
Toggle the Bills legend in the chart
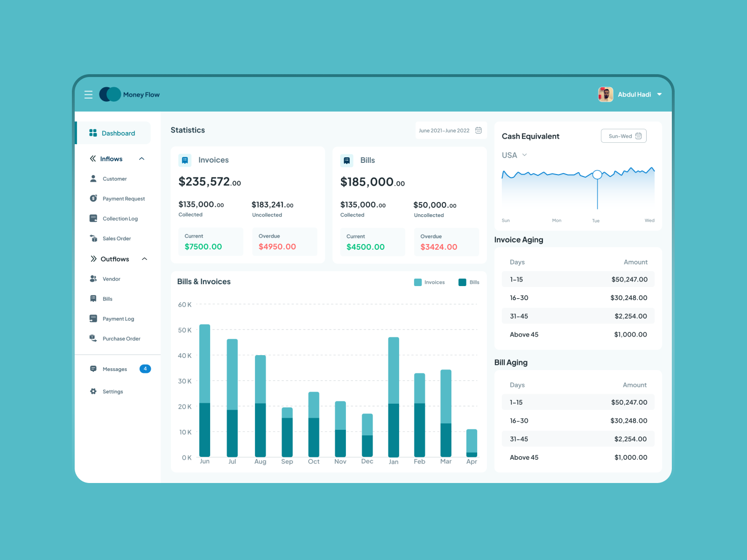468,282
